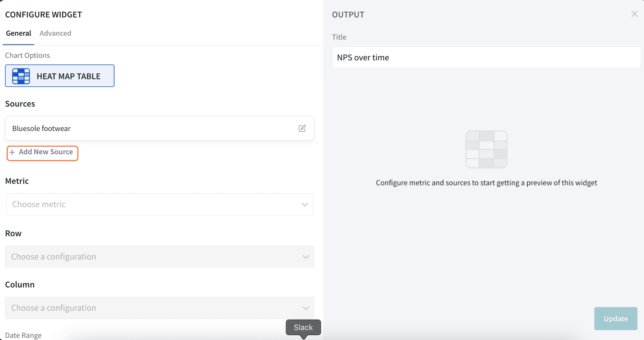Click the plus icon beside Add New Source

point(12,152)
